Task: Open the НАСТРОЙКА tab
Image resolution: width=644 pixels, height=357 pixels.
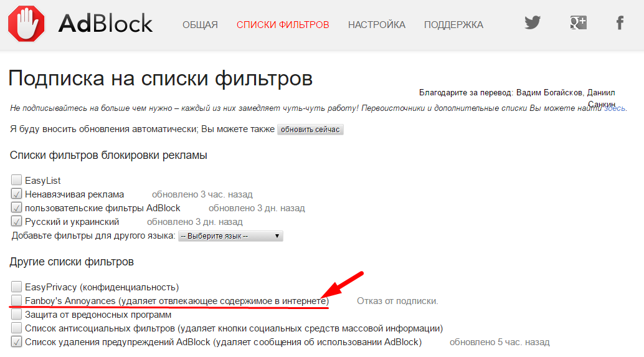Action: coord(377,25)
